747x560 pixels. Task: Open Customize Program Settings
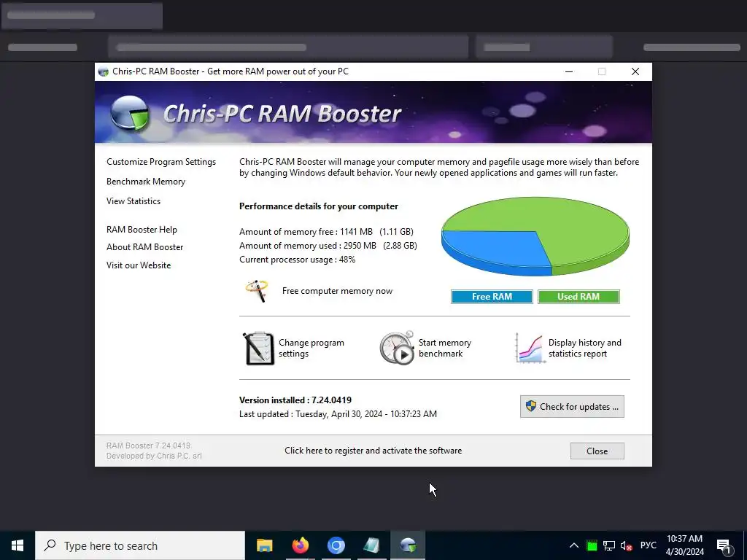pos(161,162)
